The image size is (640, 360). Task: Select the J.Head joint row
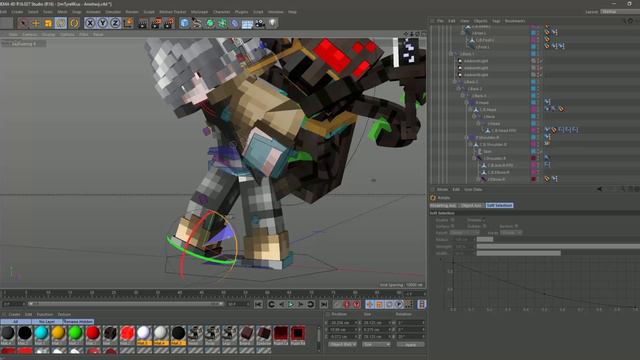[x=494, y=124]
